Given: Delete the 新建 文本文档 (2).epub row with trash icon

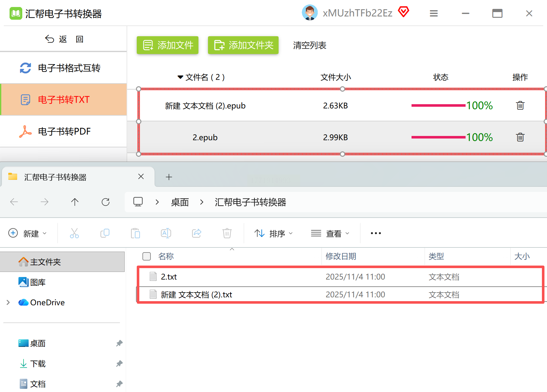Looking at the screenshot, I should click(x=520, y=105).
